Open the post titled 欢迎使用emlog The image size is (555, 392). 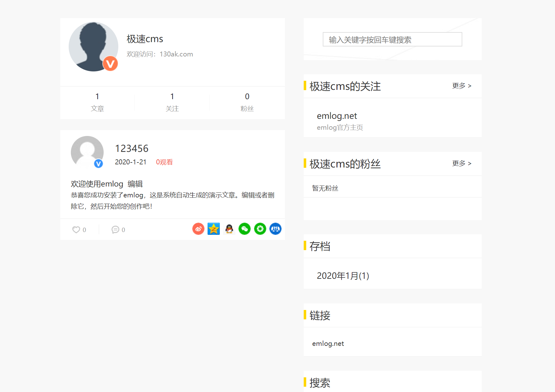click(97, 184)
